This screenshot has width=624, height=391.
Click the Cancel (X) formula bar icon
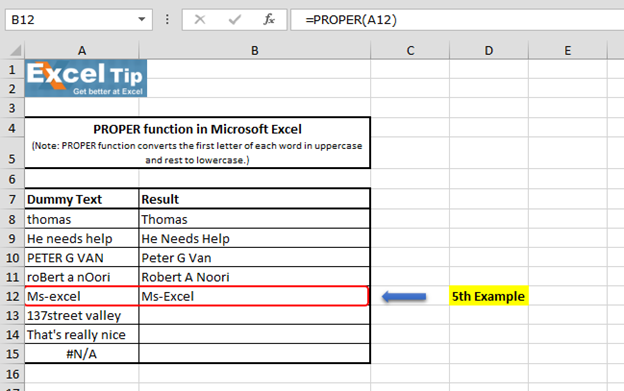(x=200, y=19)
